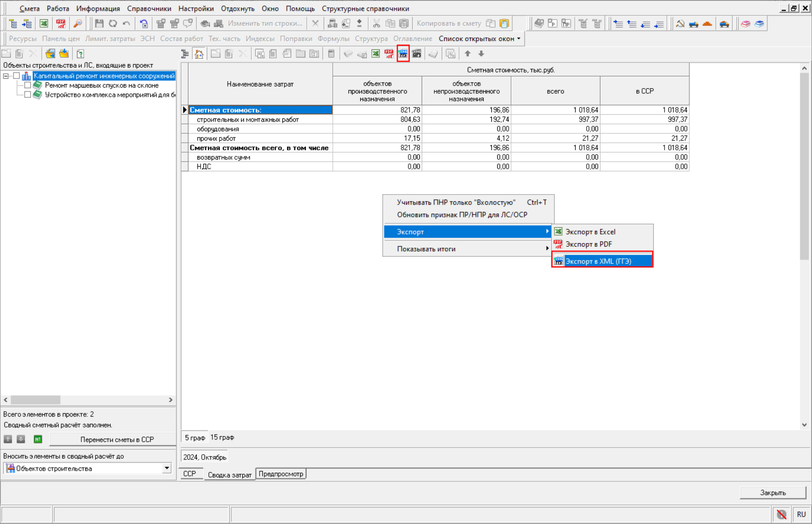Screen dimensions: 812x524
Task: Click the blue truck machinery icon
Action: coord(694,24)
